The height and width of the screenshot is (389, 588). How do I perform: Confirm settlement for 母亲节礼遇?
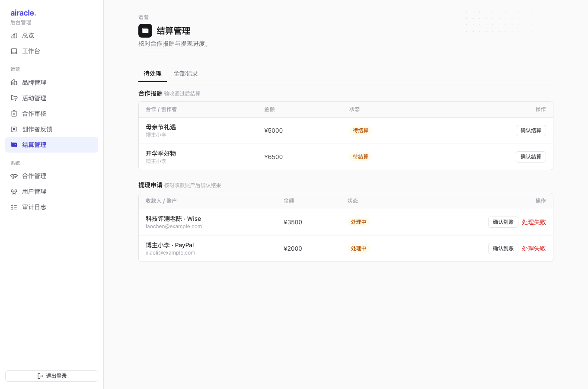click(531, 131)
